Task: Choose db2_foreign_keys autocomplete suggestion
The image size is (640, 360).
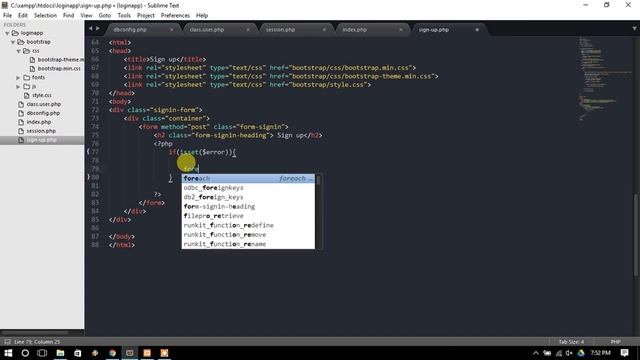Action: (248, 197)
